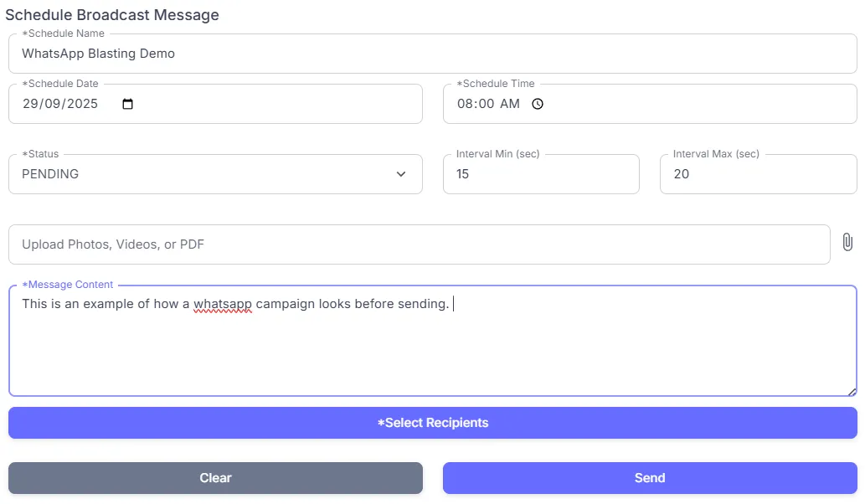The height and width of the screenshot is (504, 865).
Task: Open the calendar picker icon in Schedule Date
Action: pos(127,105)
